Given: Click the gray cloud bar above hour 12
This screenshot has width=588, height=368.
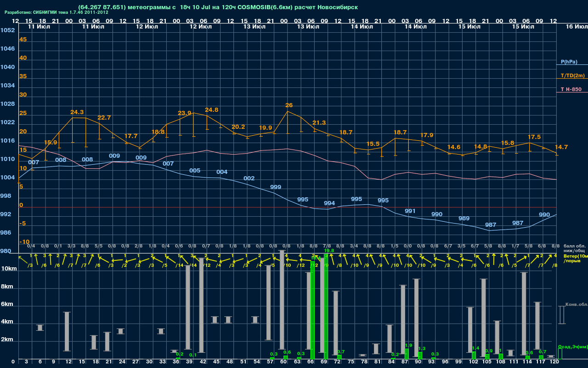Looking at the screenshot, I should [x=67, y=332].
